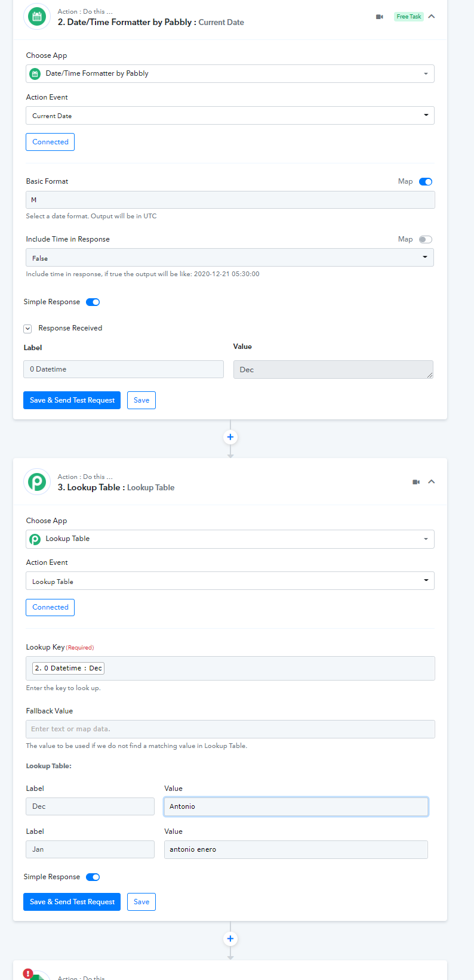Click the calendar icon in Date/Time app dropdown
474x980 pixels.
pyautogui.click(x=35, y=73)
